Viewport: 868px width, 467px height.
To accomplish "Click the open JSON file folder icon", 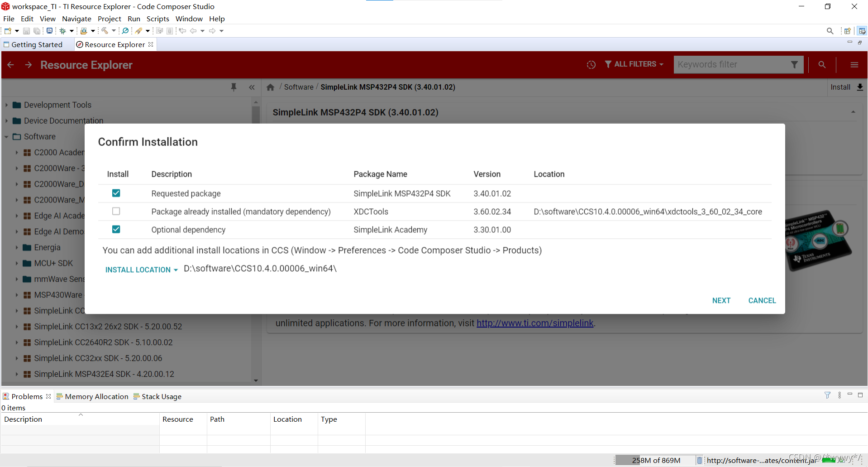I will 83,31.
